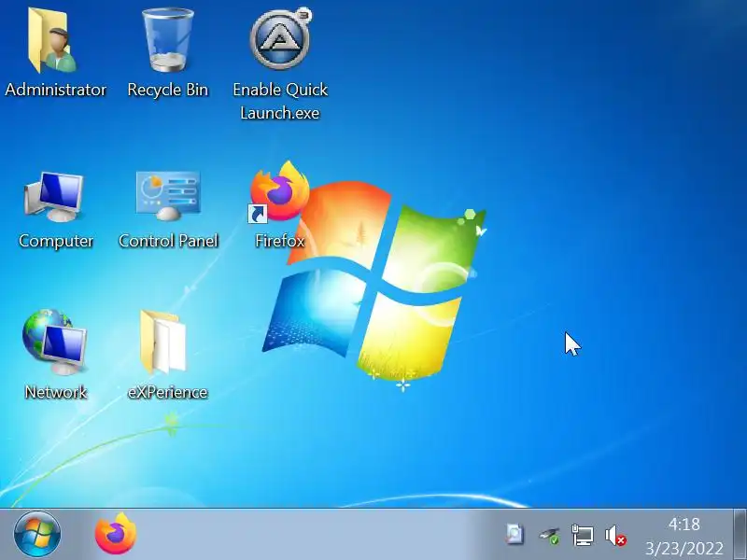This screenshot has width=747, height=560.
Task: Click the Show desktop button
Action: tap(740, 534)
